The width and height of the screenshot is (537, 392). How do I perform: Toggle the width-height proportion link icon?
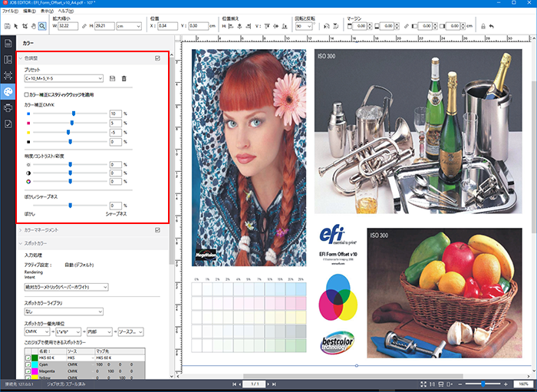tap(84, 26)
